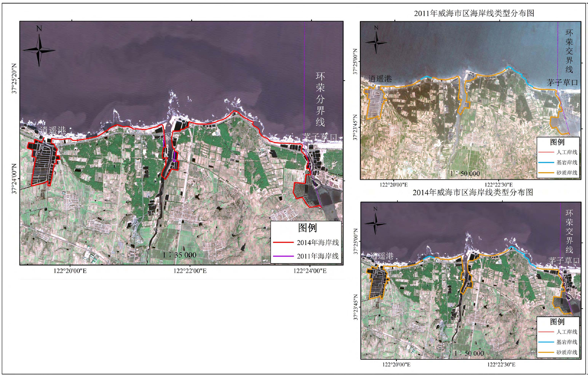
Task: Click the 图例 heading in the large left map legend
Action: pyautogui.click(x=308, y=228)
